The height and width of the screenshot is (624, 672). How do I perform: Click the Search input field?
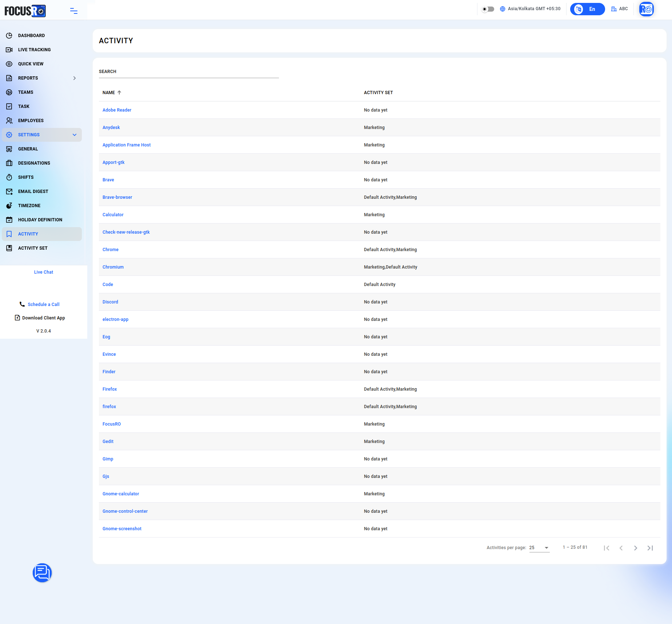[x=189, y=72]
